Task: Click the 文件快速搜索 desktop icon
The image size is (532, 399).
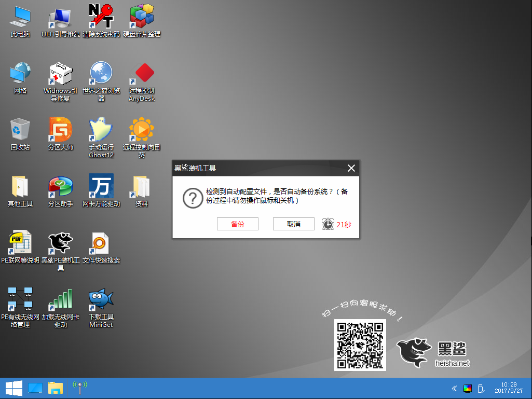Action: click(x=101, y=243)
